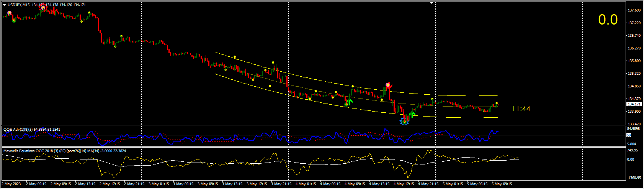644x189 pixels.
Task: Click the pink circle marker at far left
Action: (x=10, y=13)
